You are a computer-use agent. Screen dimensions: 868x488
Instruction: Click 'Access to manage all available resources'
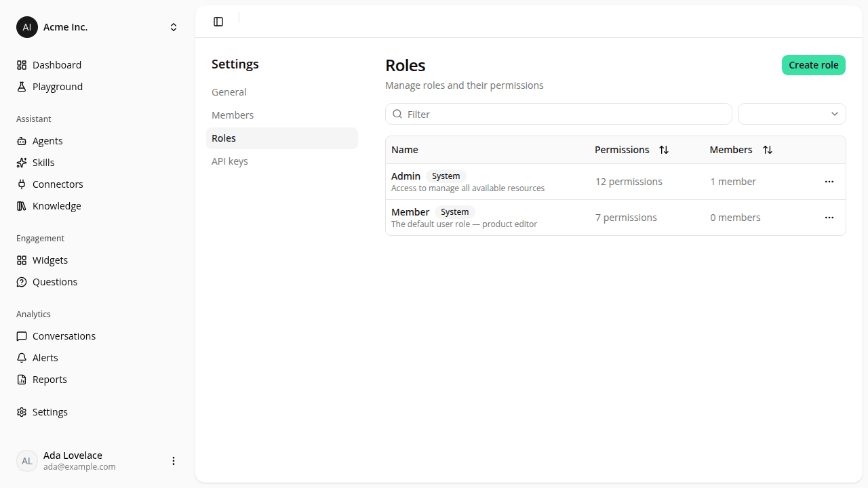click(x=468, y=188)
